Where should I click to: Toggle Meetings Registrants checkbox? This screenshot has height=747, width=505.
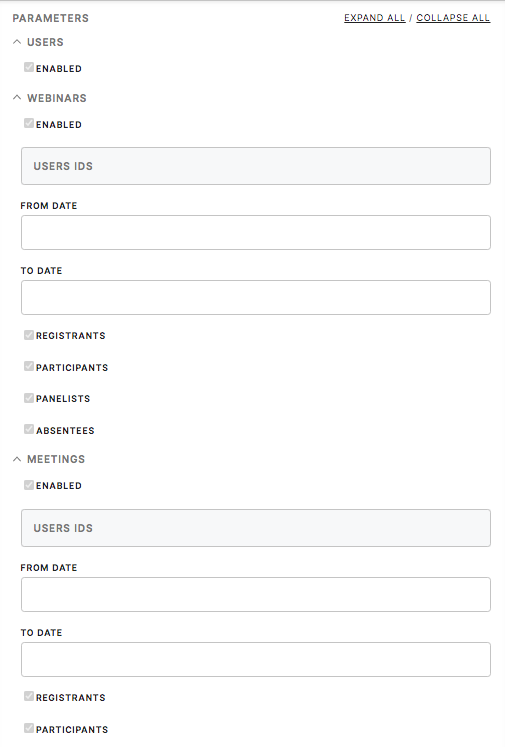tap(29, 697)
